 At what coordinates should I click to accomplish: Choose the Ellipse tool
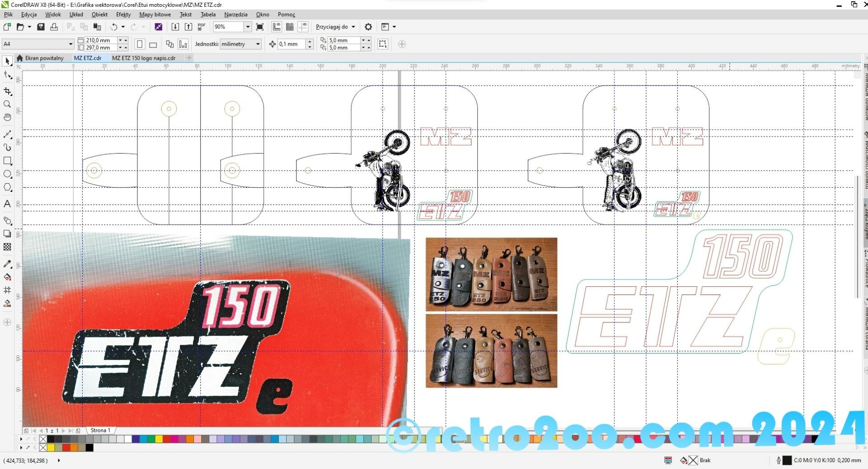pos(7,174)
